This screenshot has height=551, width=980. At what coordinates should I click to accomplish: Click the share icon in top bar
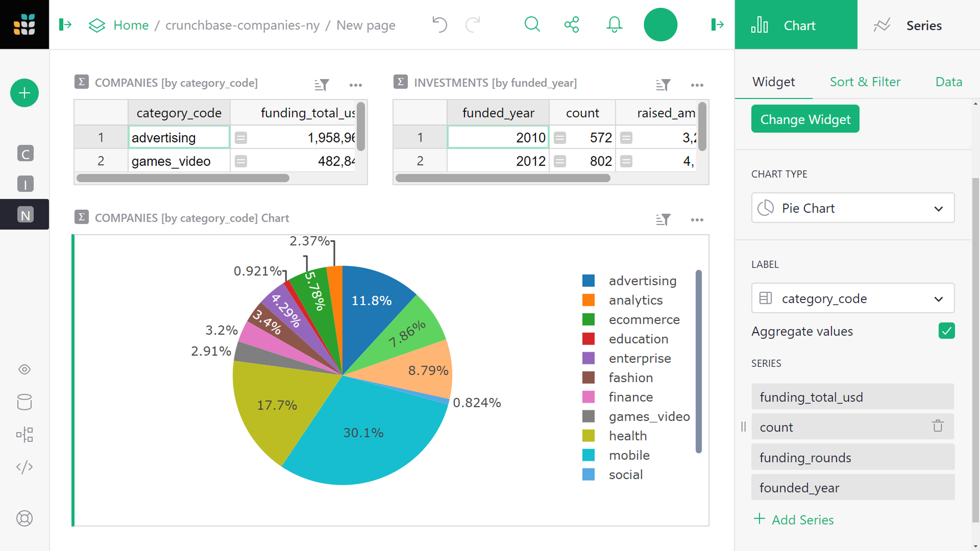point(572,25)
